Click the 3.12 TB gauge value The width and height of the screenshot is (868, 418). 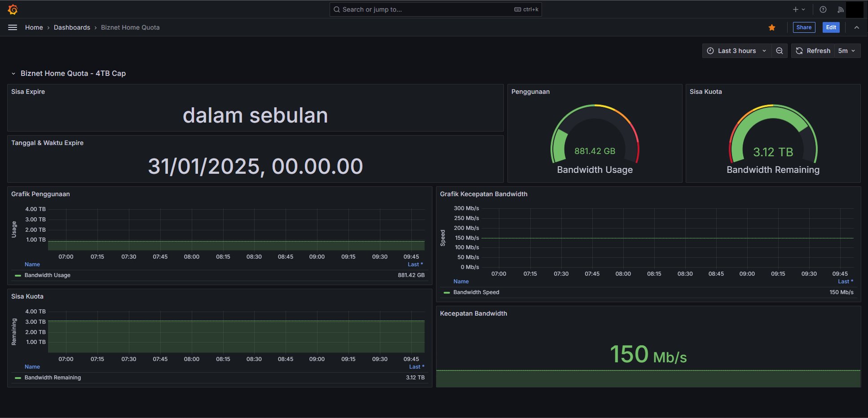click(773, 152)
